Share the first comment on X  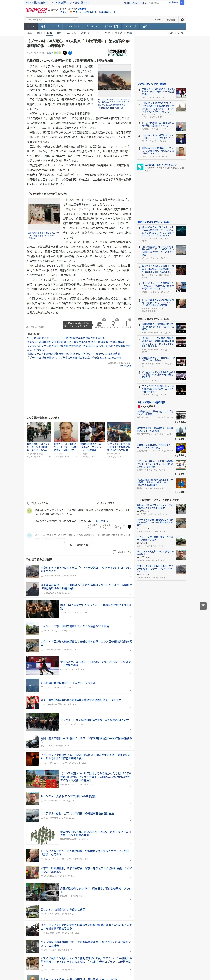129,527
